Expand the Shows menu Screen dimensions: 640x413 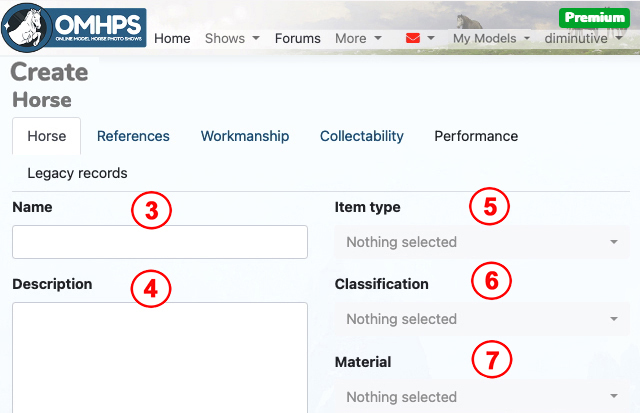232,38
